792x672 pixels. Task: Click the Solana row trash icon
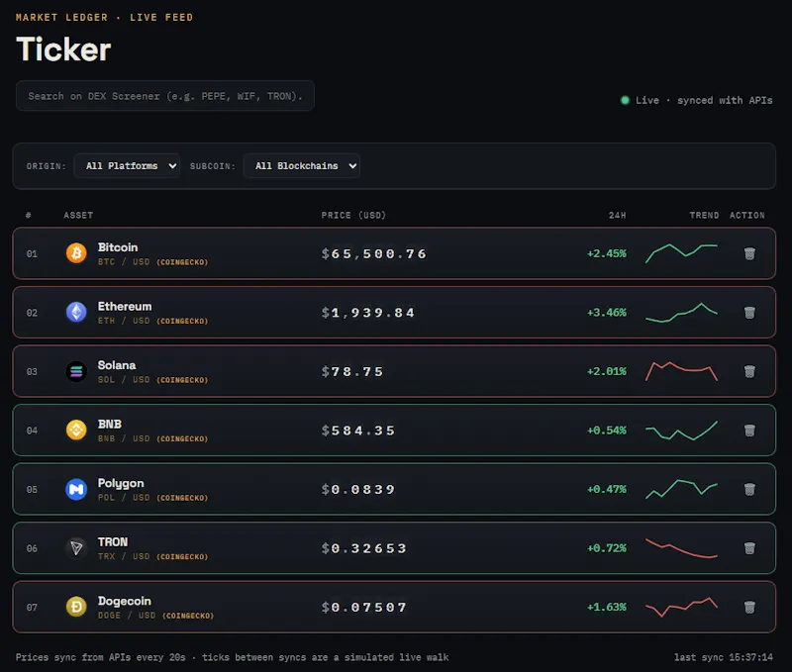[x=749, y=371]
